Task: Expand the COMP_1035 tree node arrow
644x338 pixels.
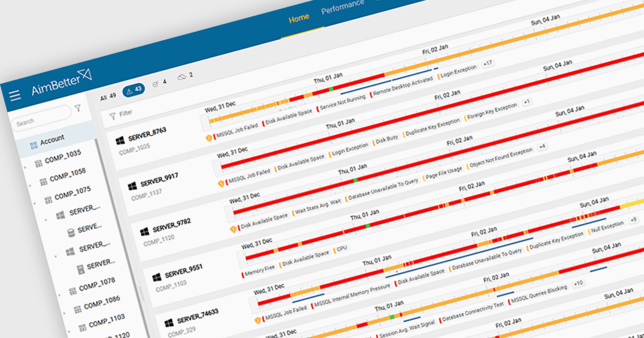Action: pos(25,167)
